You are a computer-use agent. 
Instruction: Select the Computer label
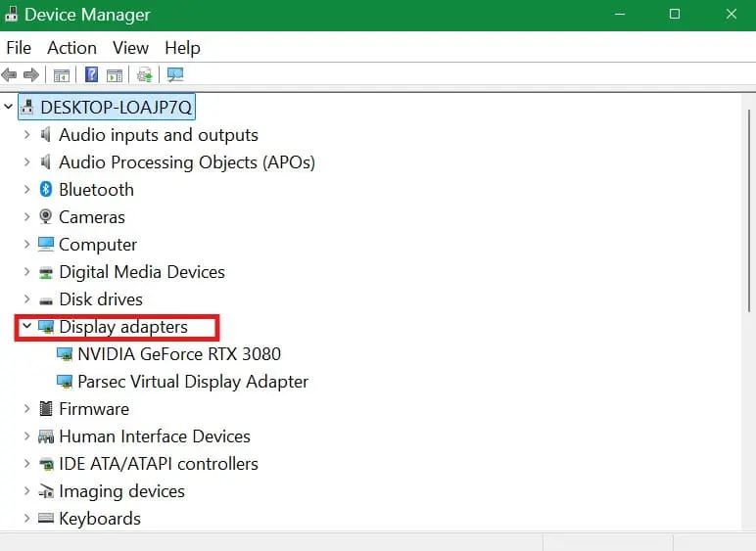coord(98,245)
